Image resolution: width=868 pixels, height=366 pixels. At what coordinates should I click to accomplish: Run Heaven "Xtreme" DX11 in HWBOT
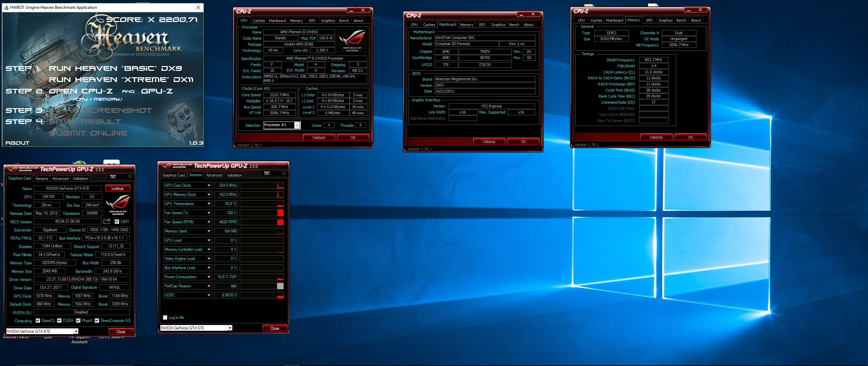tap(121, 80)
